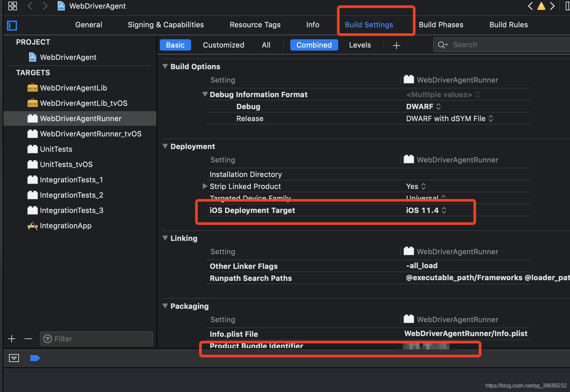Click the add build setting plus icon
Viewport: 570px width, 392px height.
click(x=396, y=46)
